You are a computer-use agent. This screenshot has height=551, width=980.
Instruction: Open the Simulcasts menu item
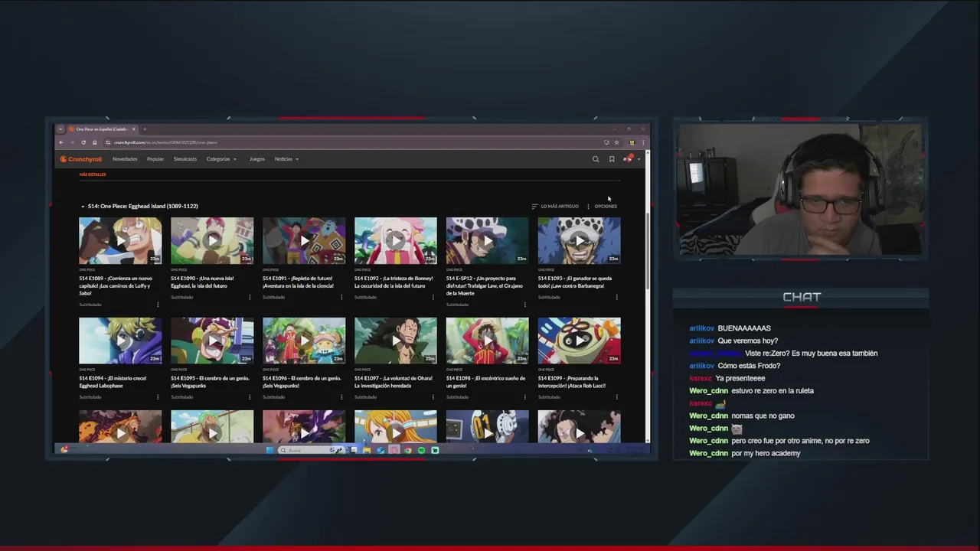click(185, 159)
